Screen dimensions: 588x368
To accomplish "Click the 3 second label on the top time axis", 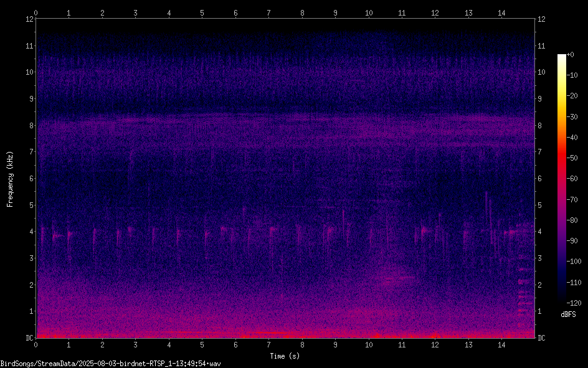I will click(135, 12).
